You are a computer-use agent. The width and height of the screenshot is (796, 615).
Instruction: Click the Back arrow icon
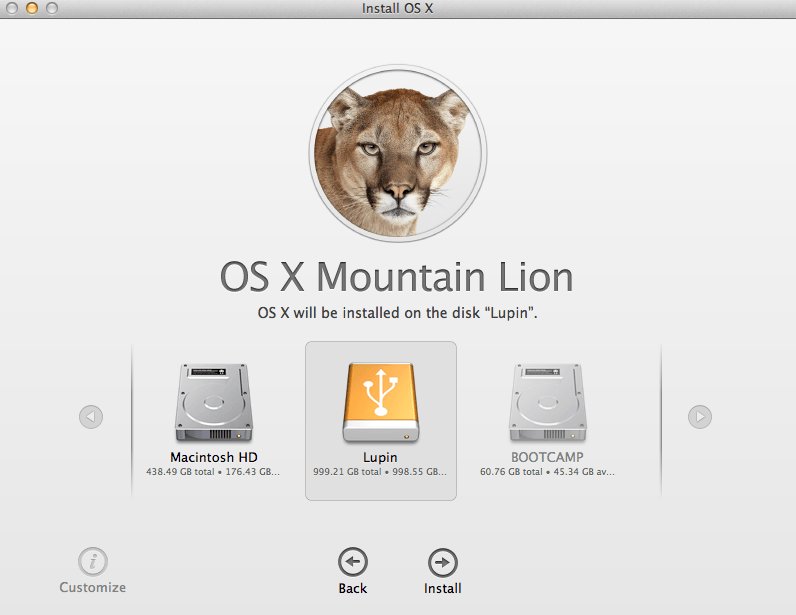(x=352, y=561)
